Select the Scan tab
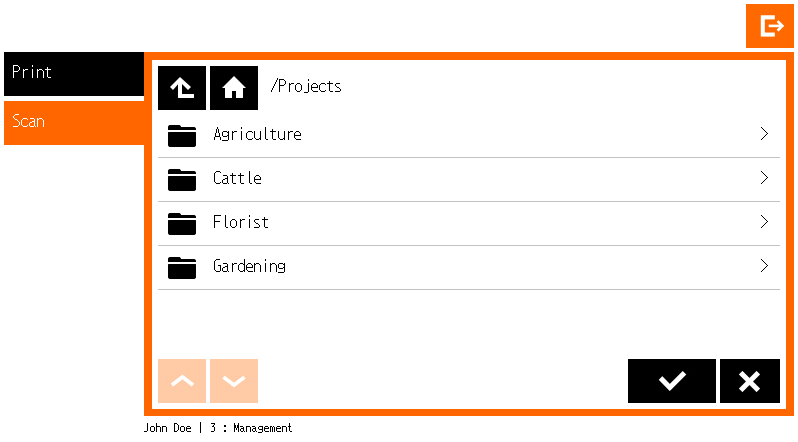798x442 pixels. [x=74, y=122]
